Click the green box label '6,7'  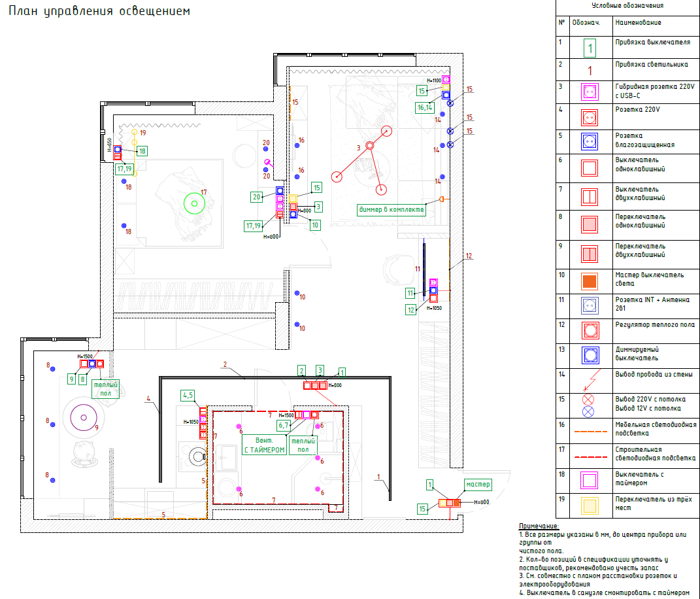tap(284, 425)
